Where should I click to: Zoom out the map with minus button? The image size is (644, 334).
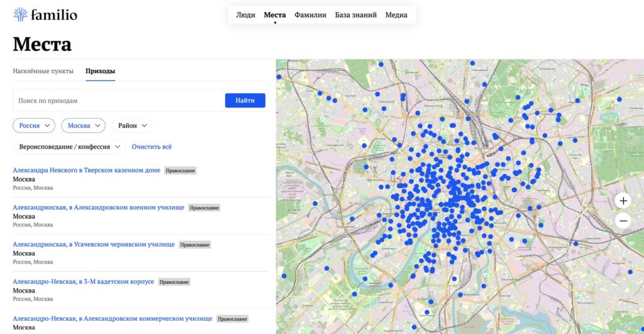coord(623,221)
